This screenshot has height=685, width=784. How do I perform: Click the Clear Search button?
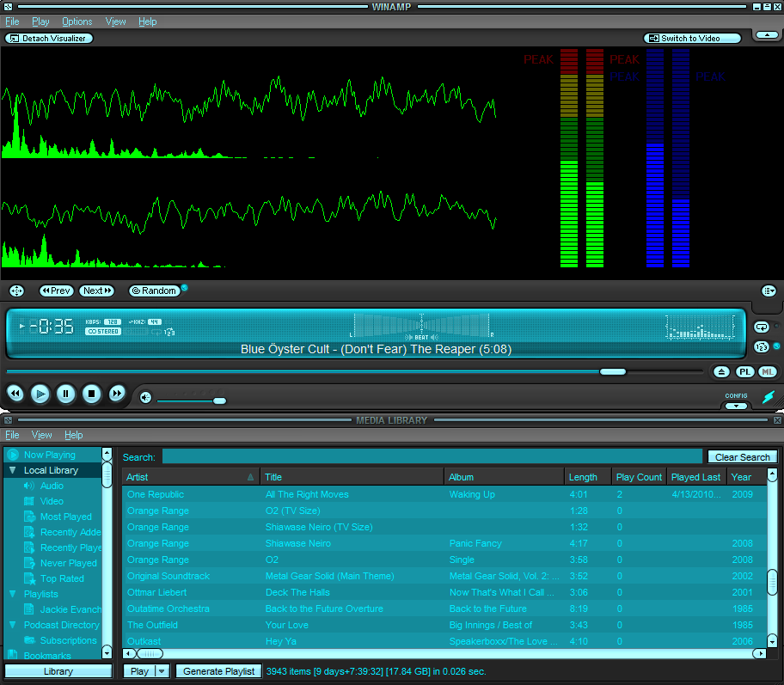pos(743,457)
